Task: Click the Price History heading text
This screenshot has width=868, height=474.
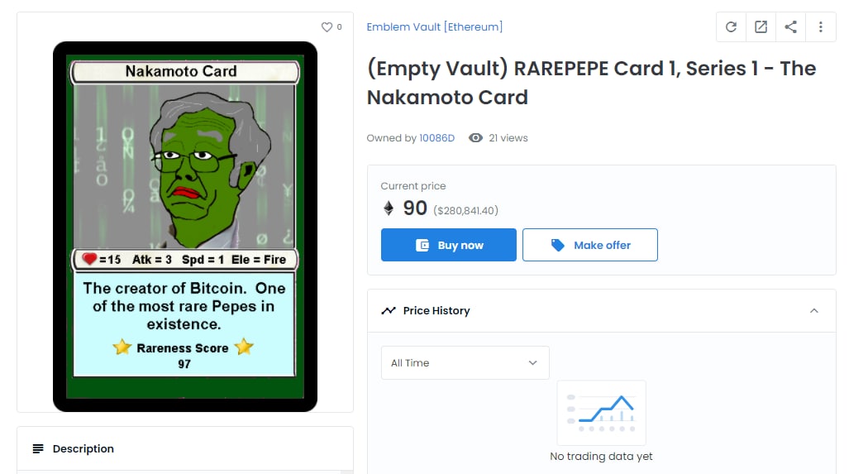Action: 436,311
